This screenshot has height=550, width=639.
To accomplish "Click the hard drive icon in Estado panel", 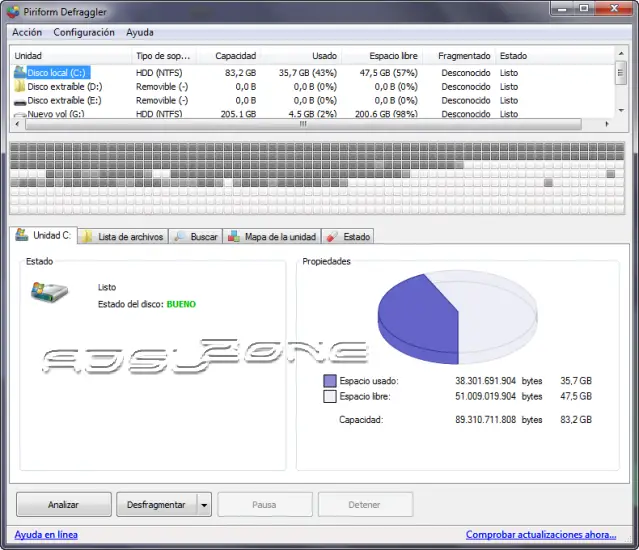I will point(49,292).
